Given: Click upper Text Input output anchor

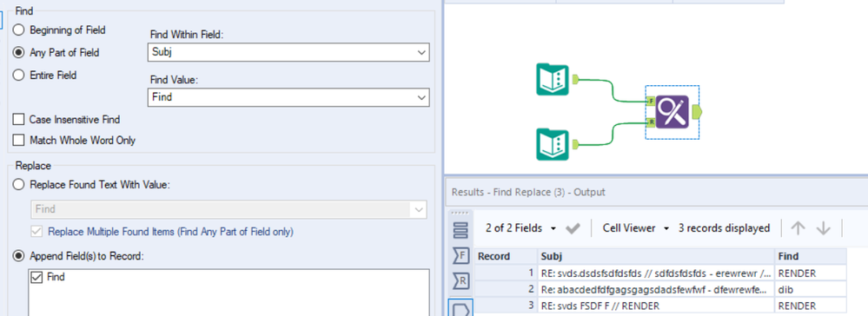Looking at the screenshot, I should click(575, 79).
